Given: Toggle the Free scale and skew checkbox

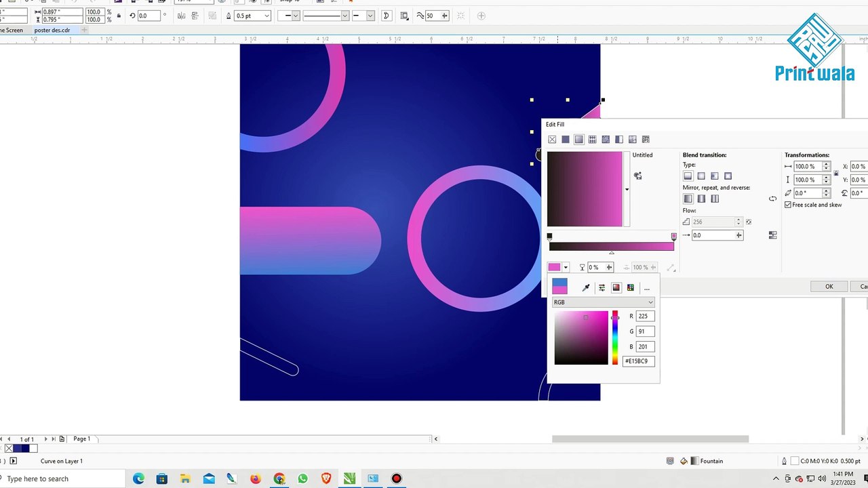Looking at the screenshot, I should coord(788,205).
